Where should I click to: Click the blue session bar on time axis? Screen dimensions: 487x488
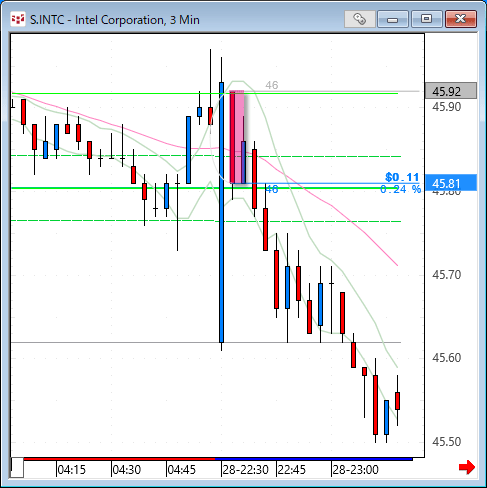tap(314, 459)
